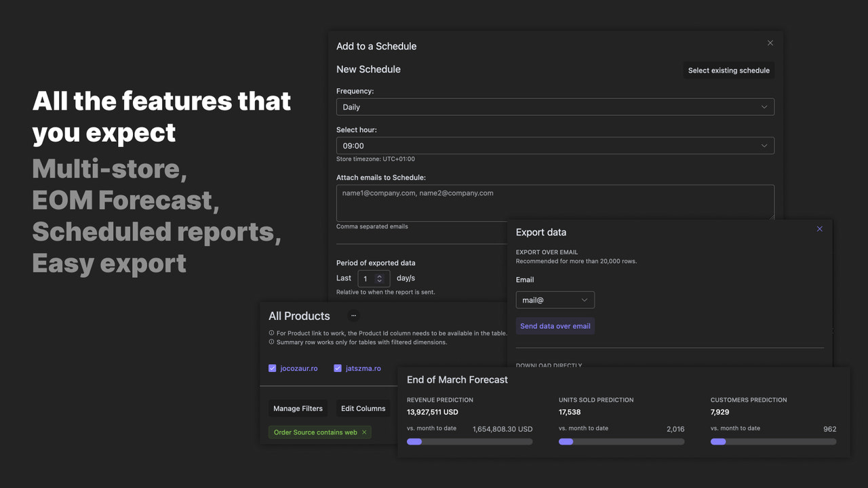Open the Manage Filters panel
Screen dimensions: 868x488
point(297,408)
